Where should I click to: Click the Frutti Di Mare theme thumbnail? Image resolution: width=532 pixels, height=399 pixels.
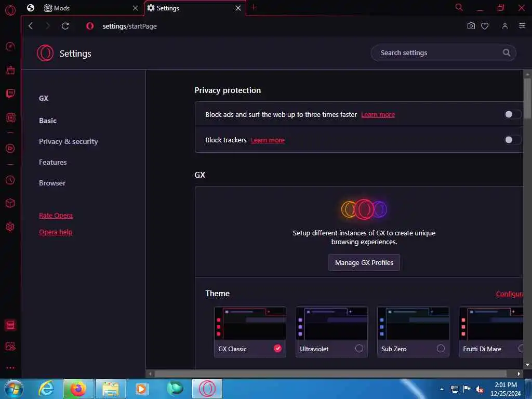tap(491, 324)
